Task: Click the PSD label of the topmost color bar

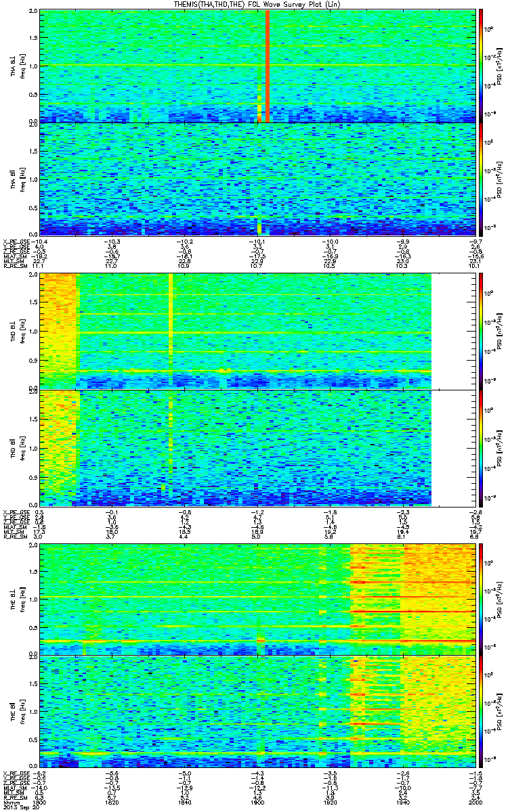Action: pos(499,66)
